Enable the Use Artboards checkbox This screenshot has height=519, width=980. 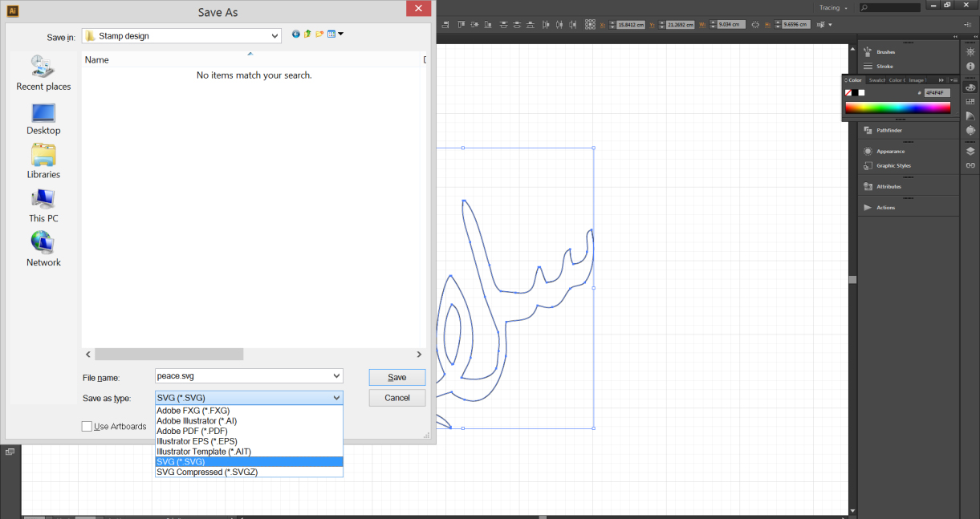click(87, 426)
